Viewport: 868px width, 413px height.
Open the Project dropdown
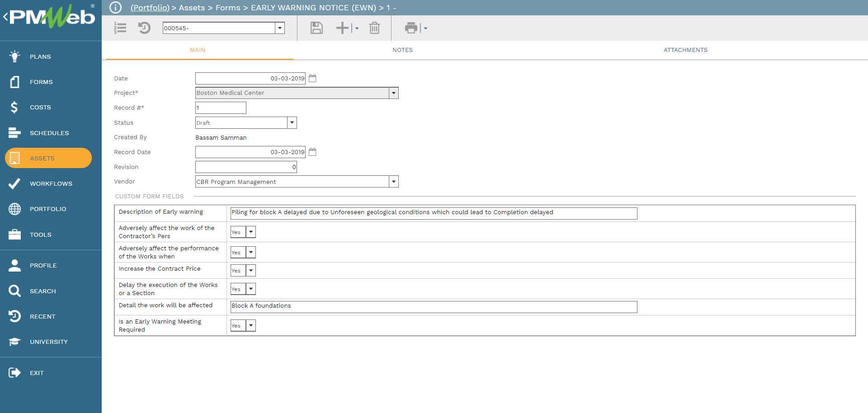pos(394,93)
